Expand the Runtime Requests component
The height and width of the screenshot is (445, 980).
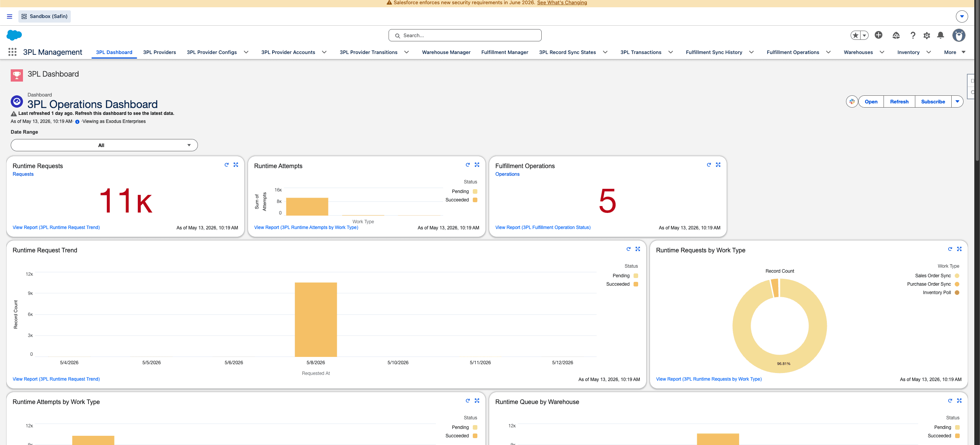pos(236,165)
